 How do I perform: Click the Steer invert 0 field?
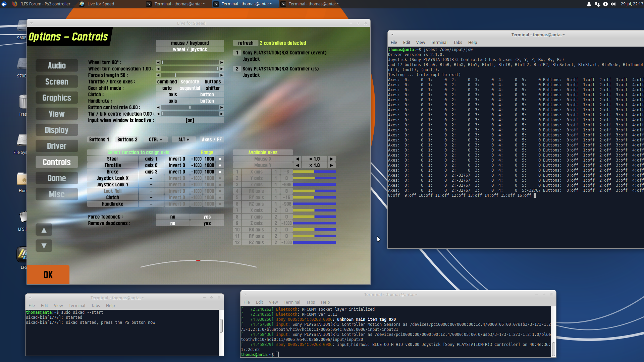pyautogui.click(x=177, y=159)
